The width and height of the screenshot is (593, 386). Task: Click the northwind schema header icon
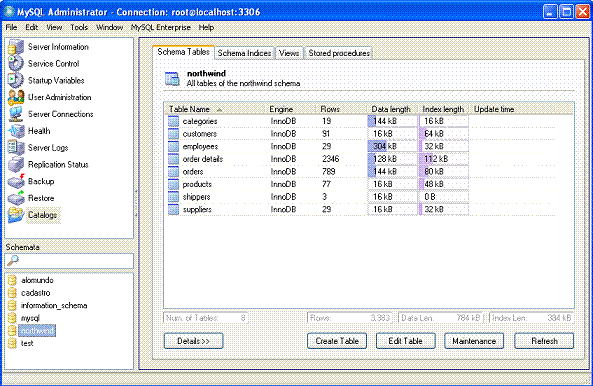tap(172, 78)
